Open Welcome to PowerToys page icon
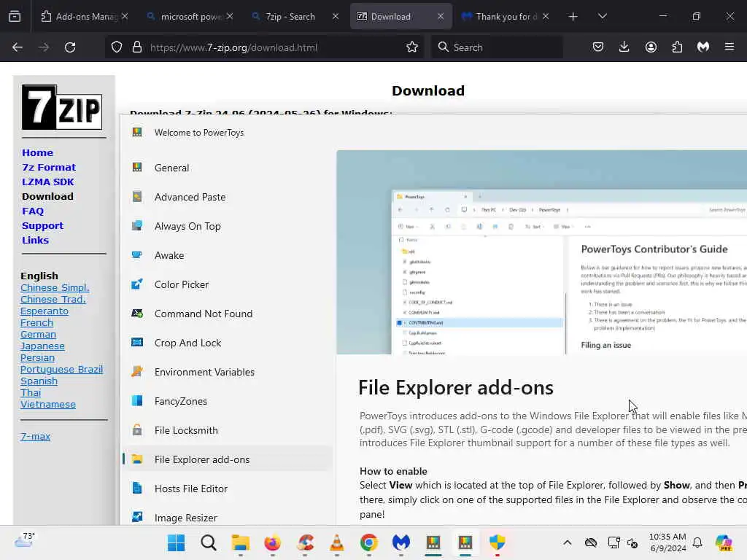 [x=137, y=133]
